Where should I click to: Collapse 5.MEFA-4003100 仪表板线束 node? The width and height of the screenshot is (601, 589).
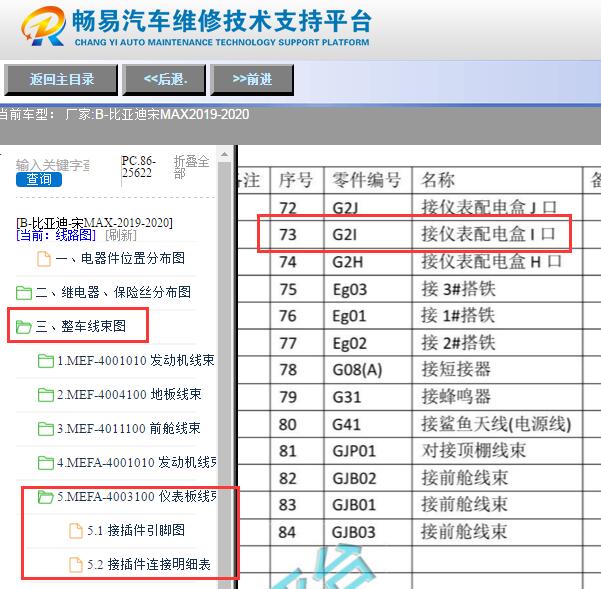click(x=137, y=496)
